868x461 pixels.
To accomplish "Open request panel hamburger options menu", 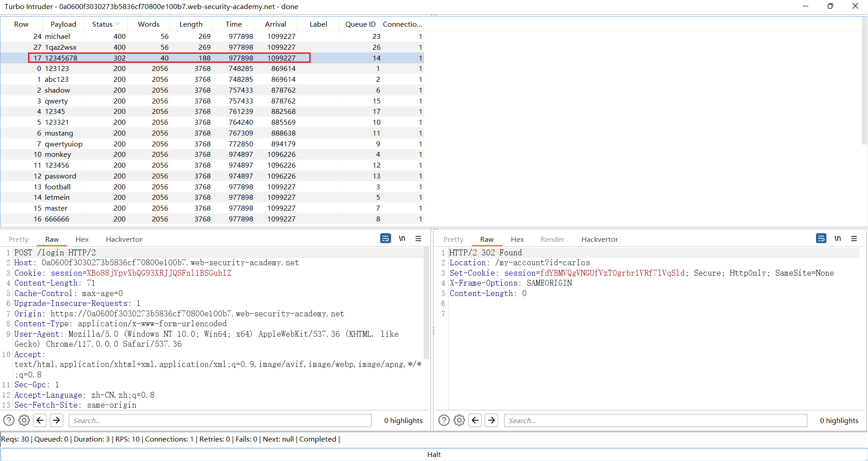I will click(419, 239).
